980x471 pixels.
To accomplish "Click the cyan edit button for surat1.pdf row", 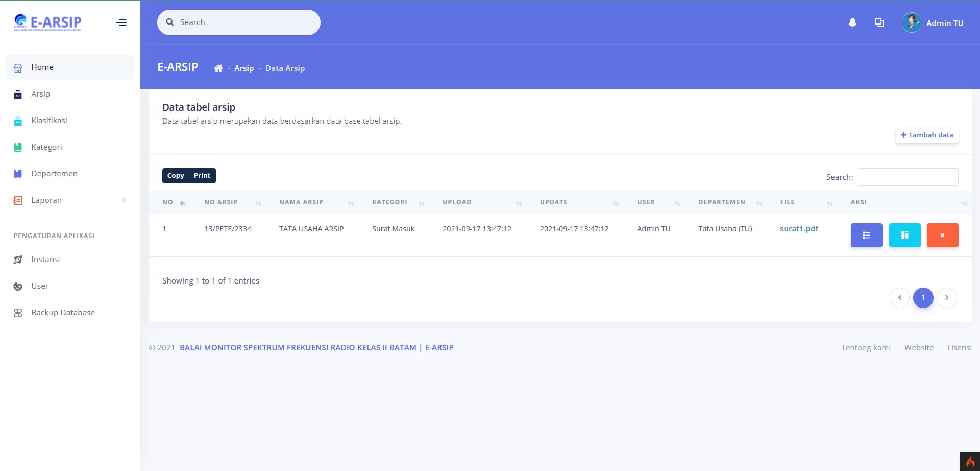I will [x=904, y=235].
